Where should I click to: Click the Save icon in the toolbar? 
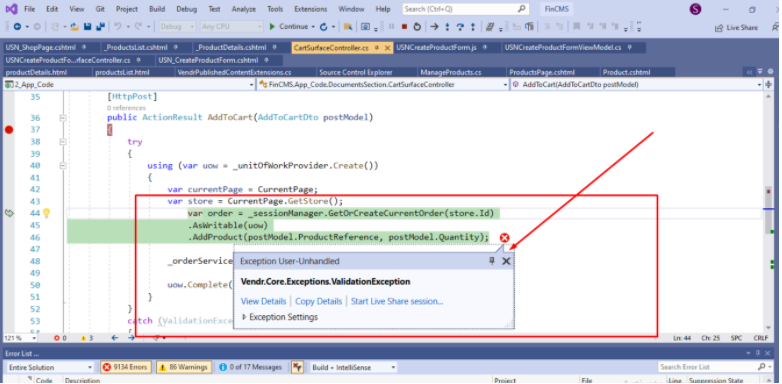pyautogui.click(x=88, y=27)
